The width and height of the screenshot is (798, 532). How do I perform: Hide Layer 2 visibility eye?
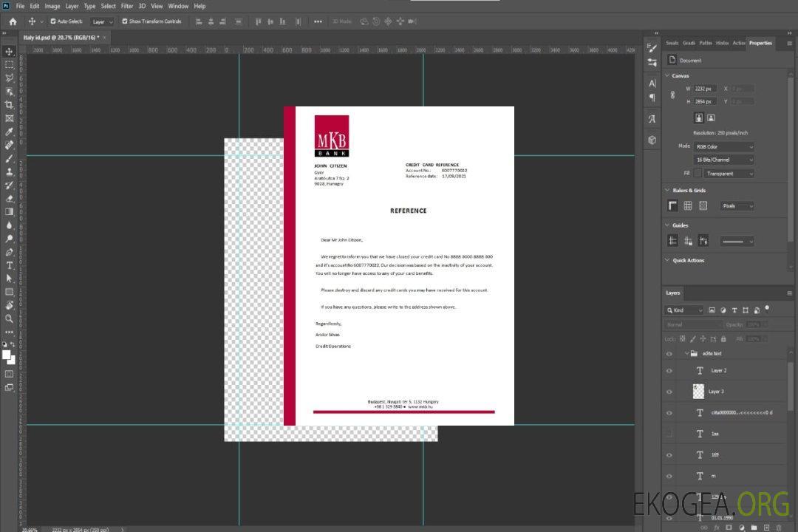[x=669, y=371]
